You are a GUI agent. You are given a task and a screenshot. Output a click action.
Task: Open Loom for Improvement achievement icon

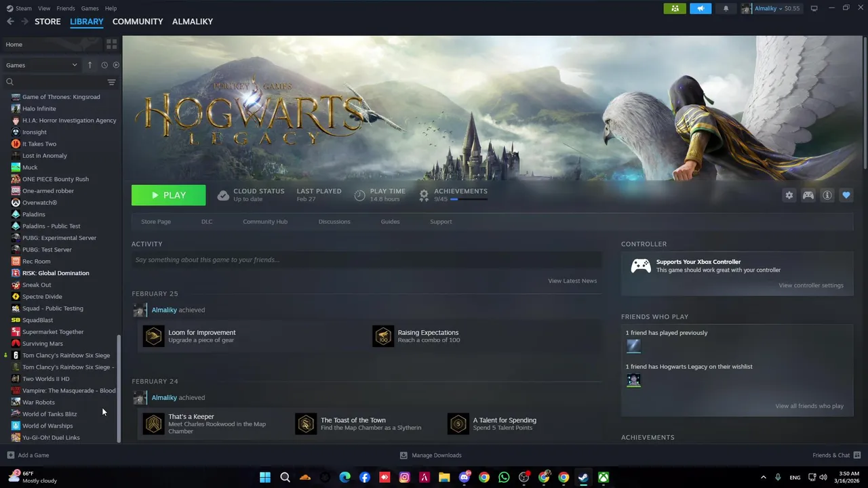154,336
